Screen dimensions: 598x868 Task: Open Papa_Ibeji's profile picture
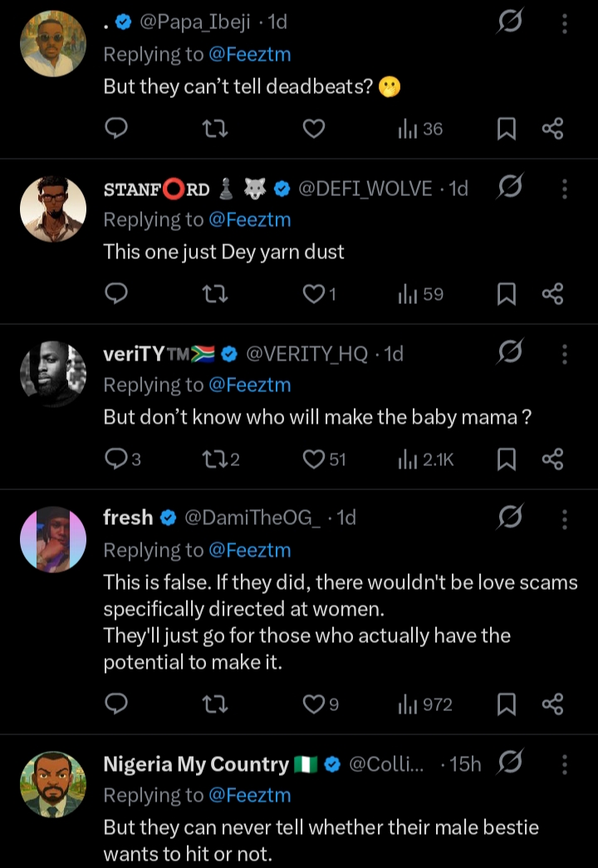tap(52, 43)
